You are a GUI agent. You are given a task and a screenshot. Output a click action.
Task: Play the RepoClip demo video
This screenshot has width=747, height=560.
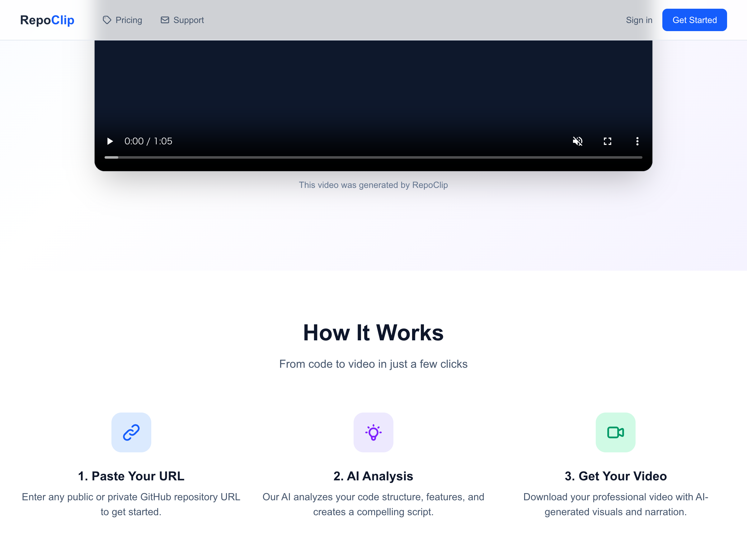[x=110, y=141]
